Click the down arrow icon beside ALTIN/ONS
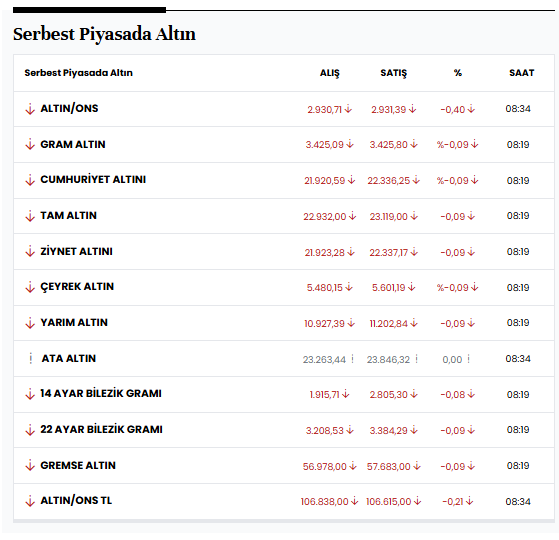This screenshot has width=559, height=540. coord(30,109)
